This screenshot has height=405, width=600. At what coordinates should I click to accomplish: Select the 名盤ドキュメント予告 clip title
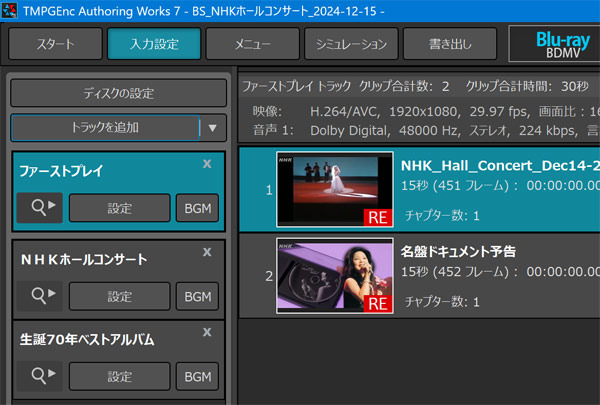458,251
